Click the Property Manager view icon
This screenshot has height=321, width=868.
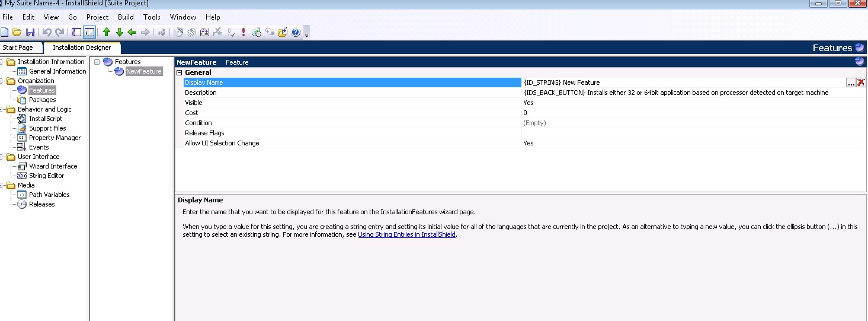click(22, 138)
